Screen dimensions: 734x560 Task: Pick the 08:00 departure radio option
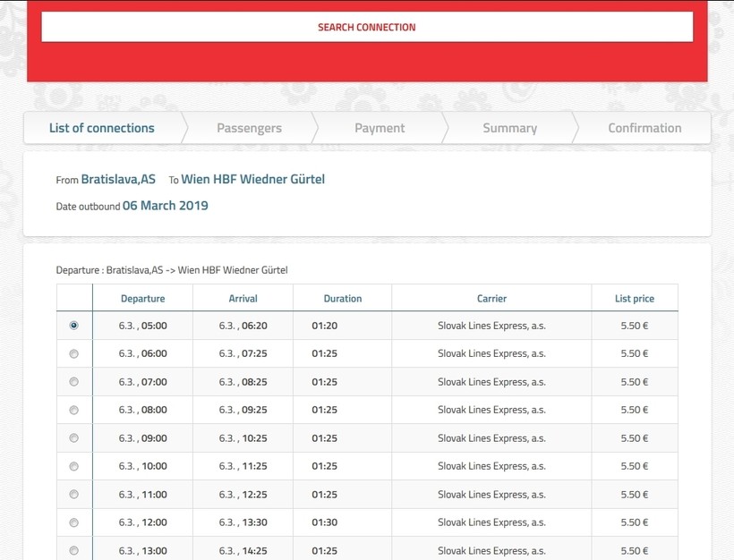click(74, 411)
